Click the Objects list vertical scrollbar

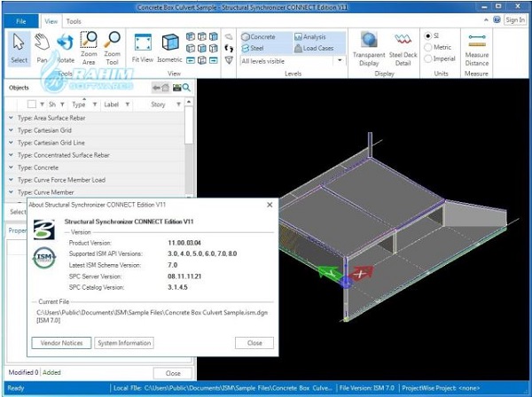point(189,125)
